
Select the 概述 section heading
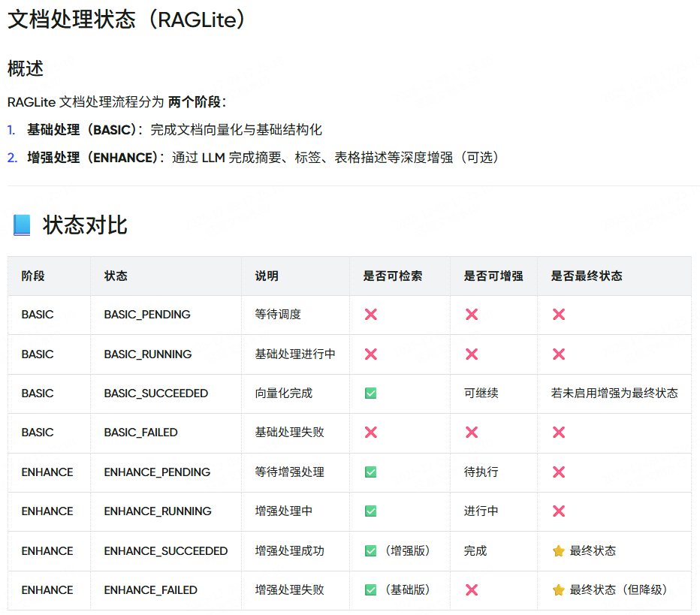[23, 68]
